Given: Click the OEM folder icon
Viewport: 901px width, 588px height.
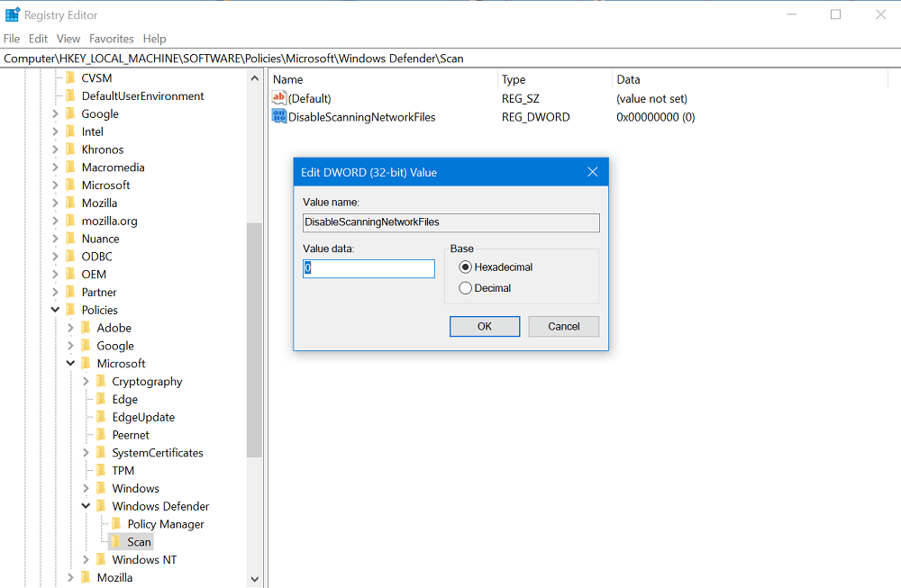Looking at the screenshot, I should coord(70,274).
